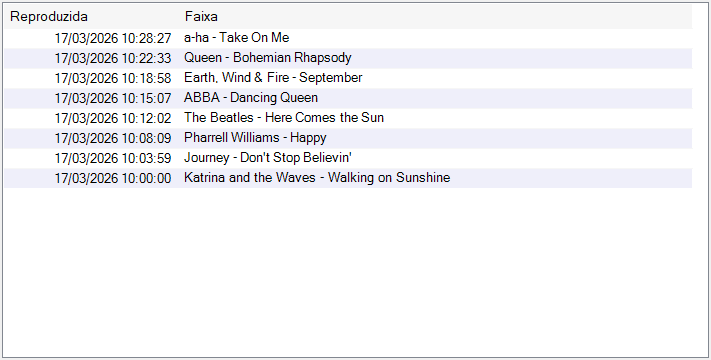The height and width of the screenshot is (360, 711).
Task: Click the divider between Reproduzida and Faixa headers
Action: pyautogui.click(x=180, y=17)
